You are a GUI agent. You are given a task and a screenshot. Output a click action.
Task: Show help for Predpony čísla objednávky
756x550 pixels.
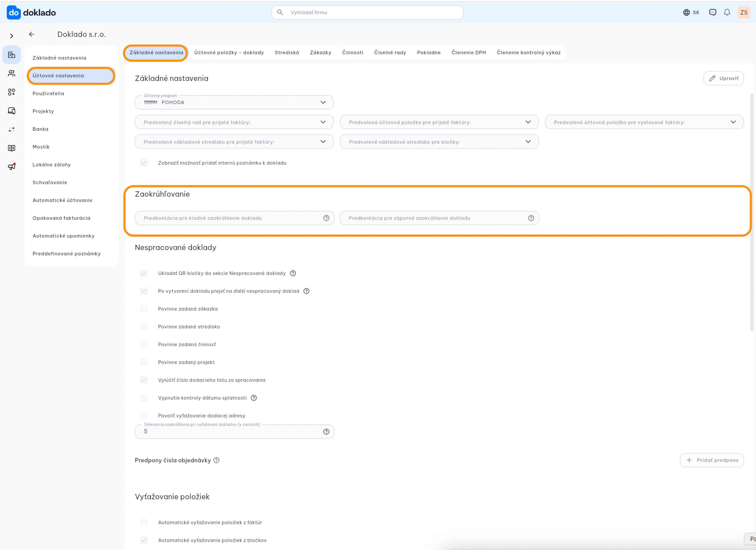216,460
